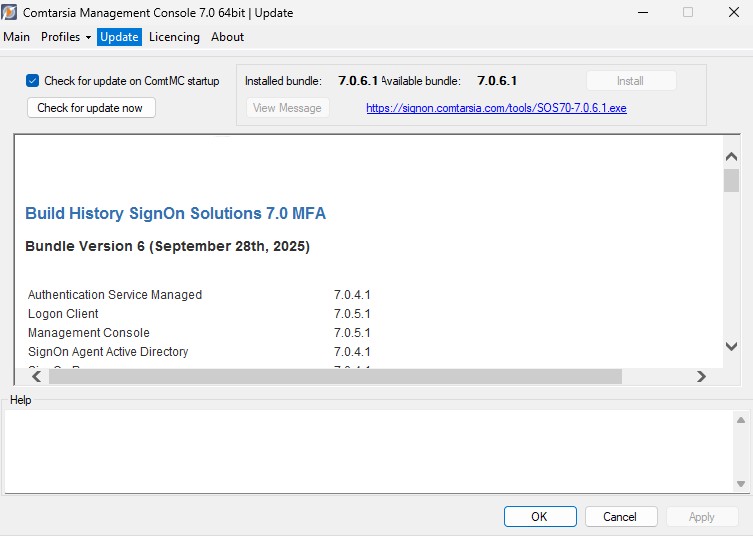Image resolution: width=753 pixels, height=536 pixels.
Task: Click the Installed bundle version 7.0.6.1
Action: click(x=358, y=81)
